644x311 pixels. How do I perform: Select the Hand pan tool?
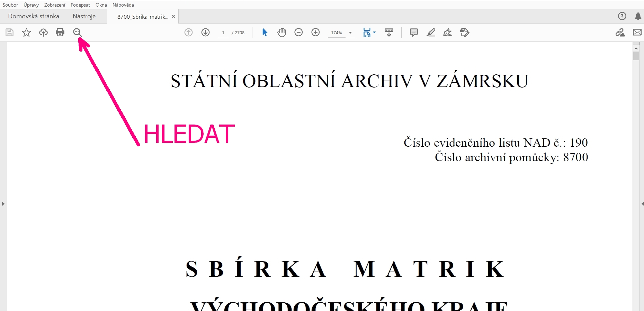pyautogui.click(x=282, y=33)
